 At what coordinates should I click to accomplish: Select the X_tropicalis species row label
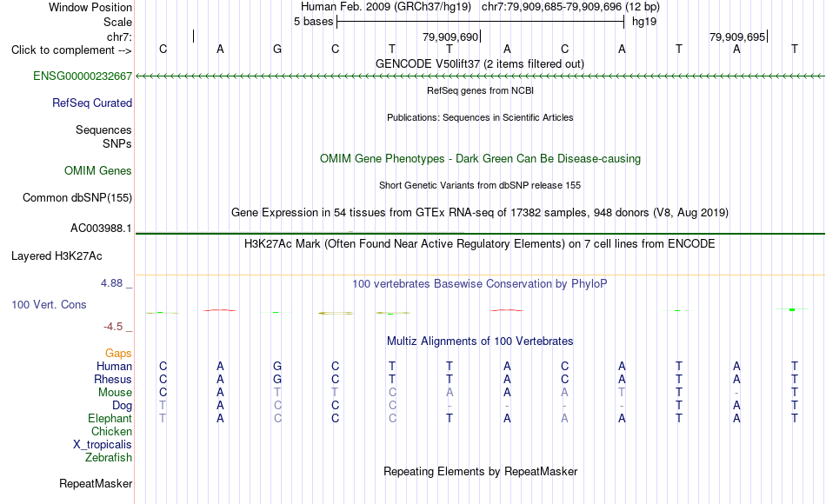[103, 445]
